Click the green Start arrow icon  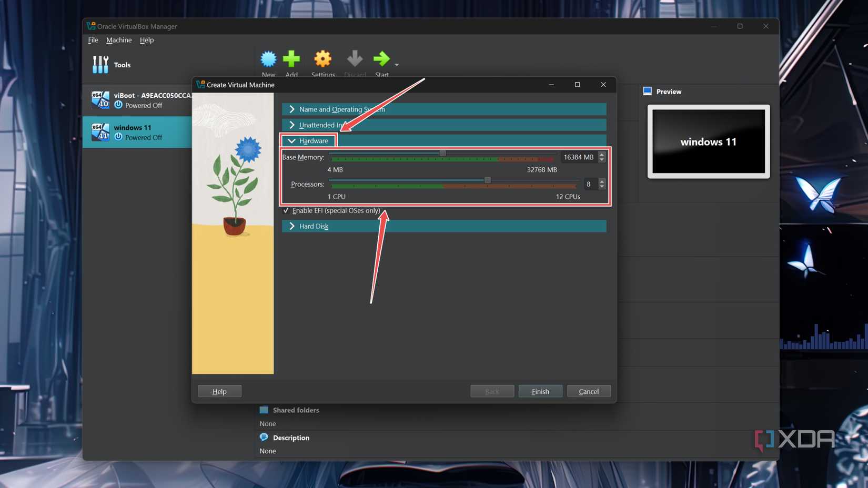pyautogui.click(x=381, y=59)
